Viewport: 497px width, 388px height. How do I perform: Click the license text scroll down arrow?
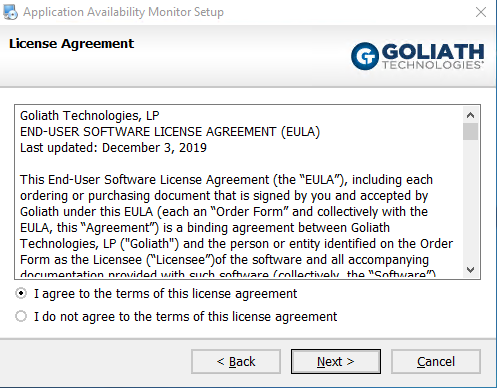tap(470, 270)
